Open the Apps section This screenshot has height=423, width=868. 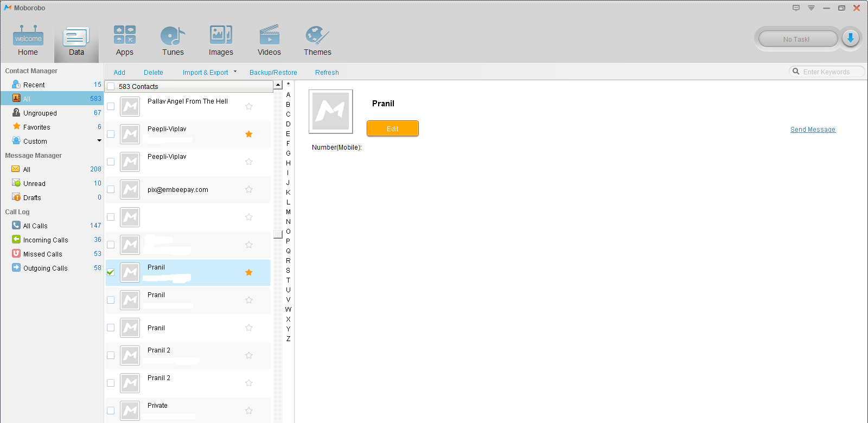pyautogui.click(x=124, y=41)
